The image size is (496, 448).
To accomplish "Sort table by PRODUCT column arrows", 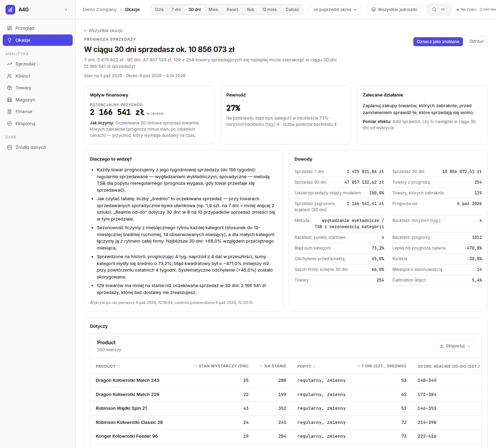I will coord(119,366).
